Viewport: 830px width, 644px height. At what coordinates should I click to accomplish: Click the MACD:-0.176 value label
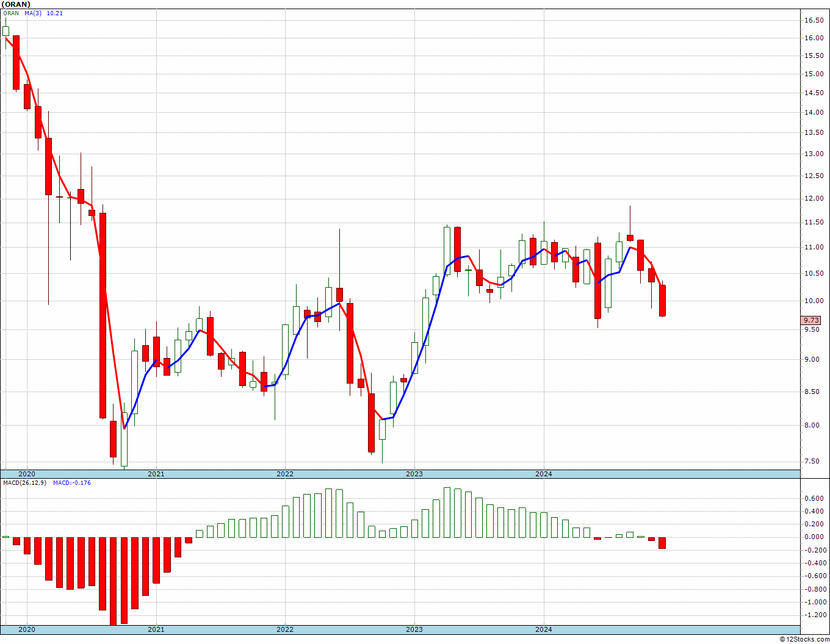click(72, 482)
